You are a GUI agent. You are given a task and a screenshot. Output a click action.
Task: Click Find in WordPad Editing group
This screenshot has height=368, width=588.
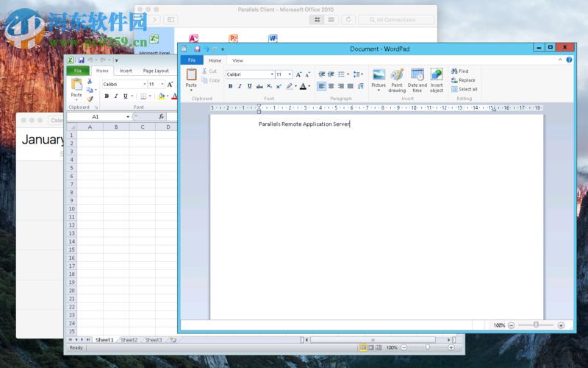click(460, 71)
